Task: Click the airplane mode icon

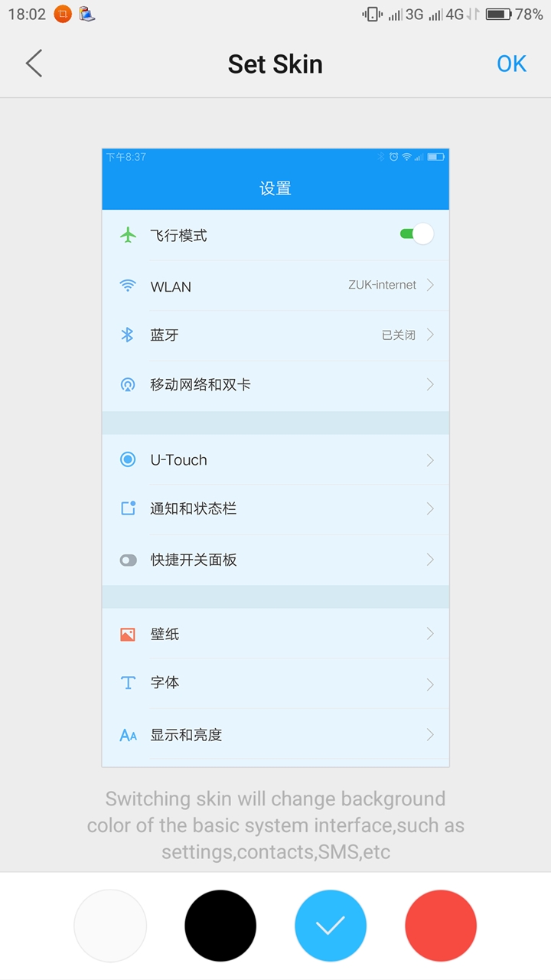Action: coord(128,235)
